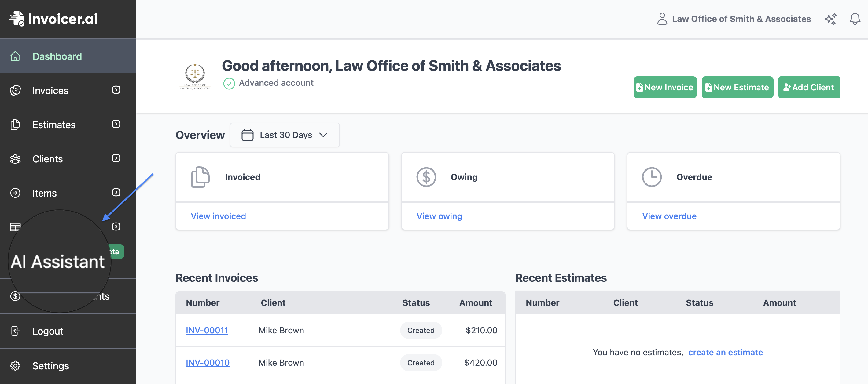Open the Last 30 Days dropdown
This screenshot has height=384, width=868.
click(285, 135)
